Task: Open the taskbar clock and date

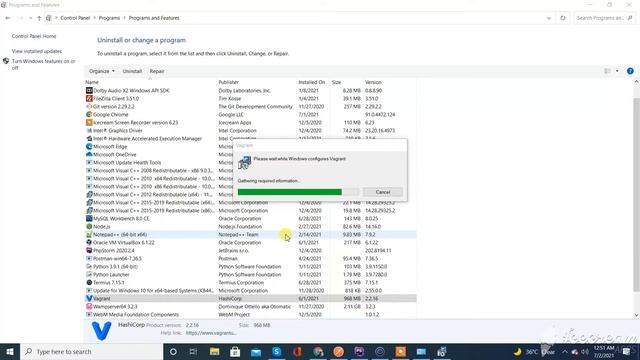Action: 603,351
